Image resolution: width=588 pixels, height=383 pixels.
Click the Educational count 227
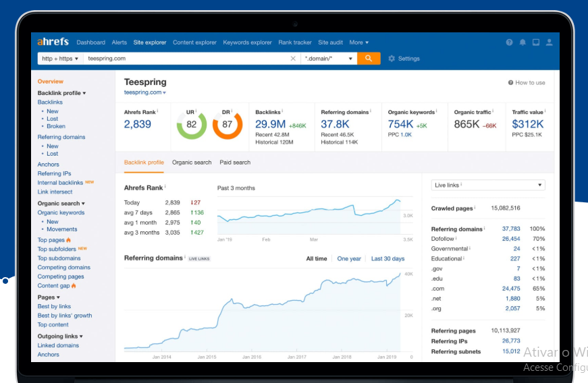[515, 258]
